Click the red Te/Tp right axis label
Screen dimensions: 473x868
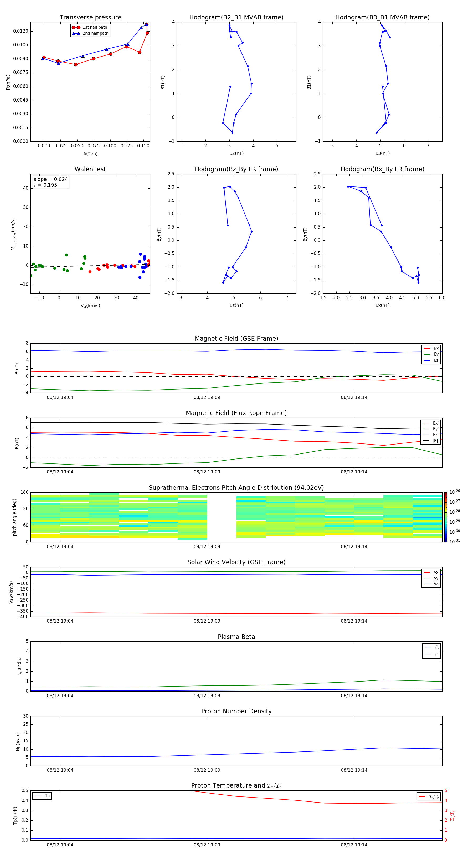click(453, 816)
